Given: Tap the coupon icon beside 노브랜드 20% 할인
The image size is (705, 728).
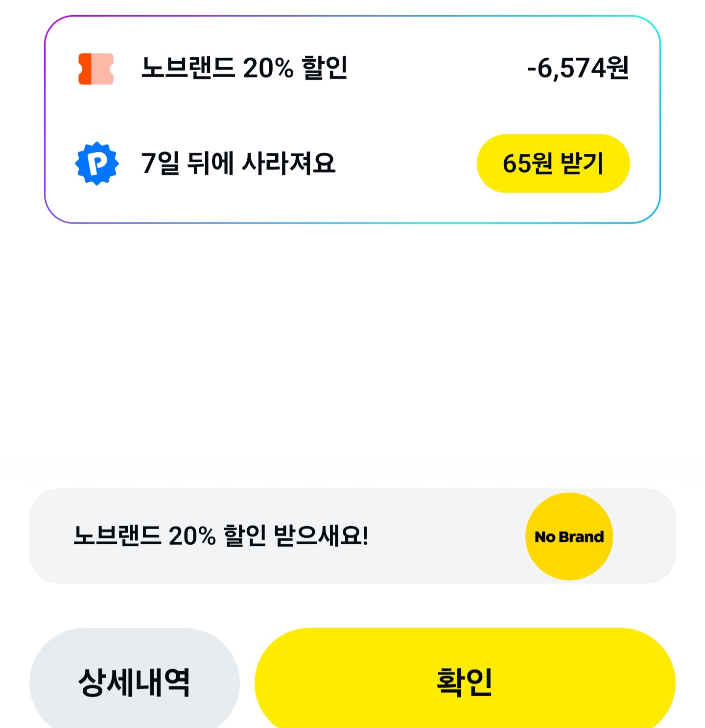Looking at the screenshot, I should click(96, 69).
